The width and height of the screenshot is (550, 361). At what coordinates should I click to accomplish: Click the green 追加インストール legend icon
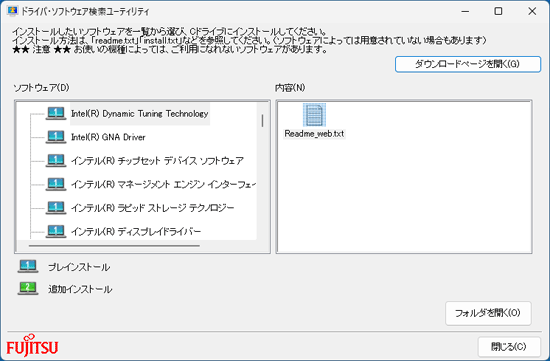(x=28, y=289)
